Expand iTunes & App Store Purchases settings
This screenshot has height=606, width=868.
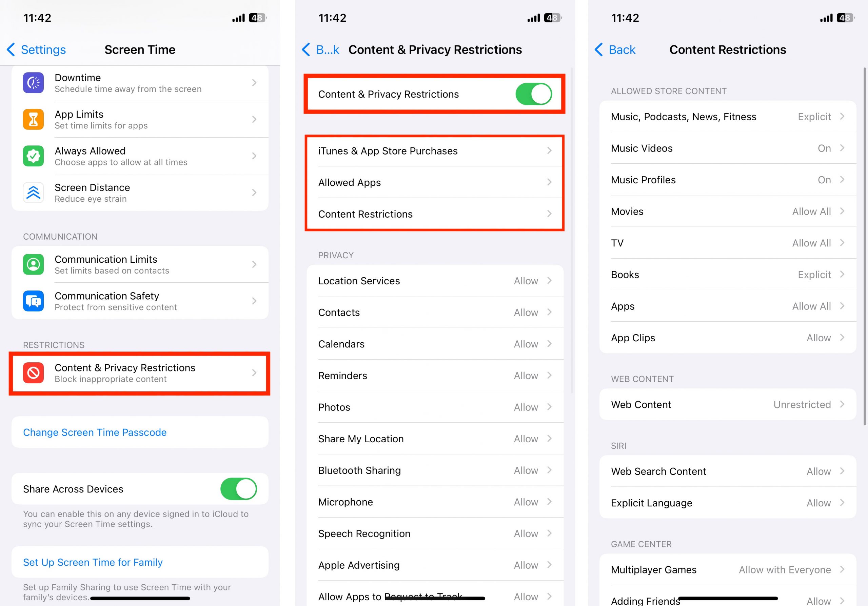435,150
